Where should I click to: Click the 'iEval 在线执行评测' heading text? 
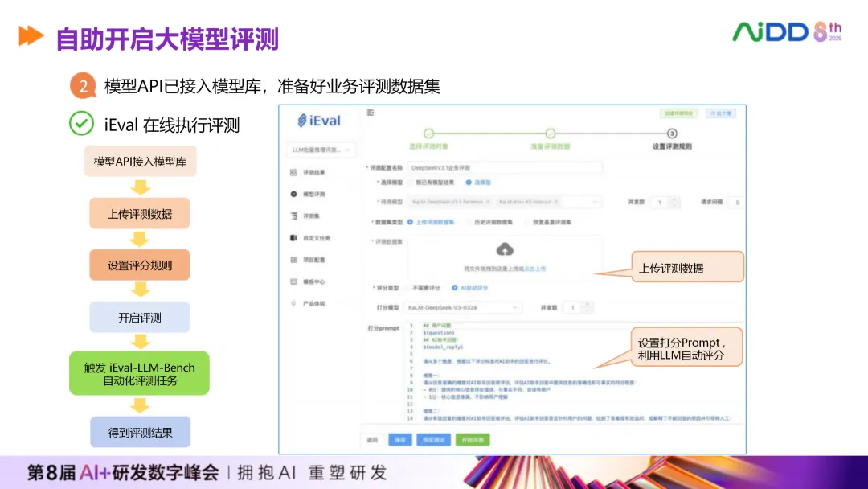point(172,125)
